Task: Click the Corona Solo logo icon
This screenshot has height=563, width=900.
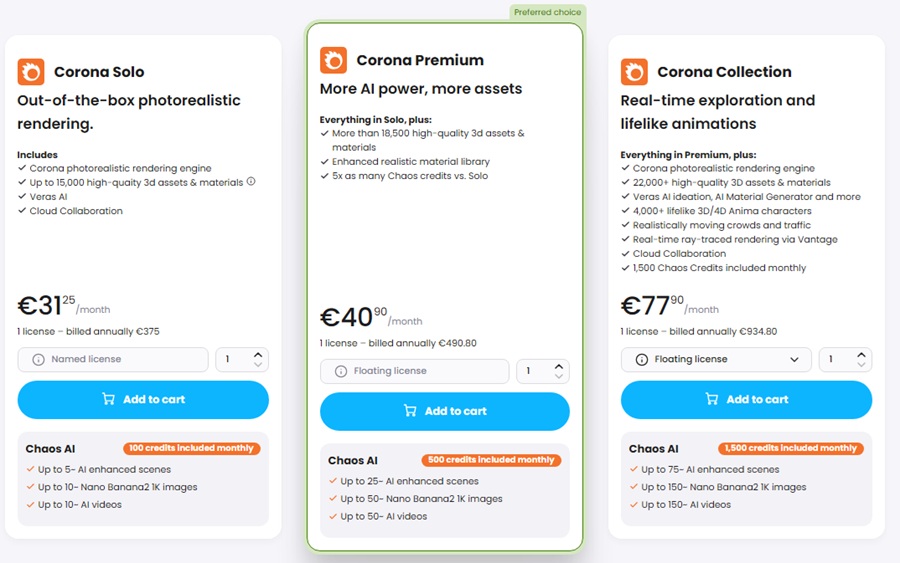Action: [31, 72]
